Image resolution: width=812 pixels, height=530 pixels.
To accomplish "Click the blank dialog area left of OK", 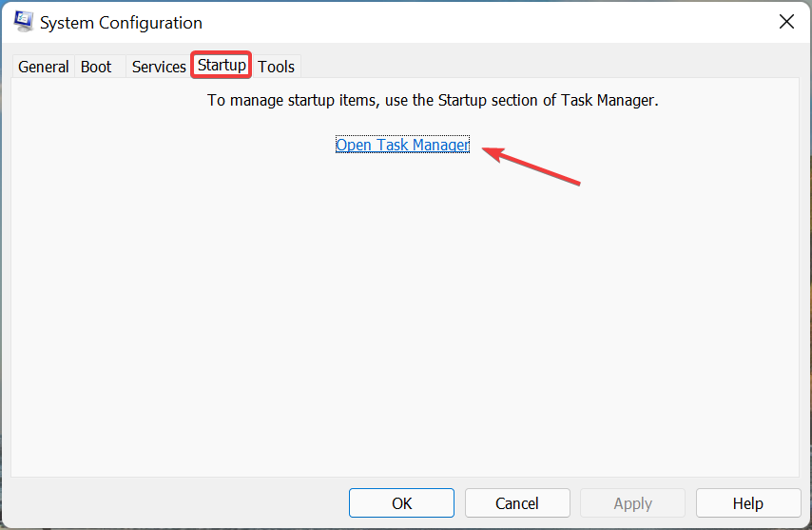I will (181, 503).
